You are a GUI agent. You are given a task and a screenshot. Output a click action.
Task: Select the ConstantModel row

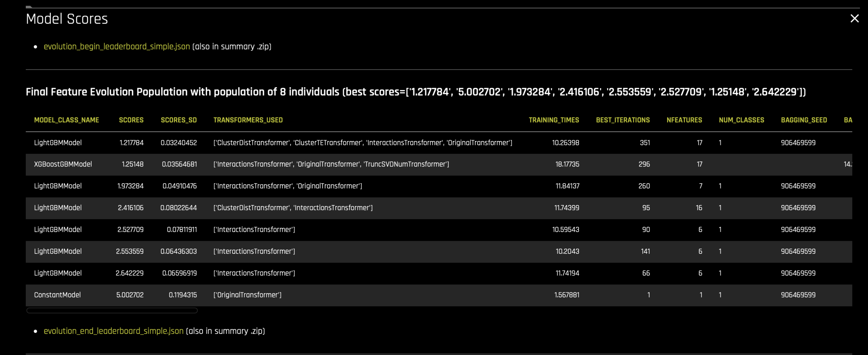(x=57, y=295)
